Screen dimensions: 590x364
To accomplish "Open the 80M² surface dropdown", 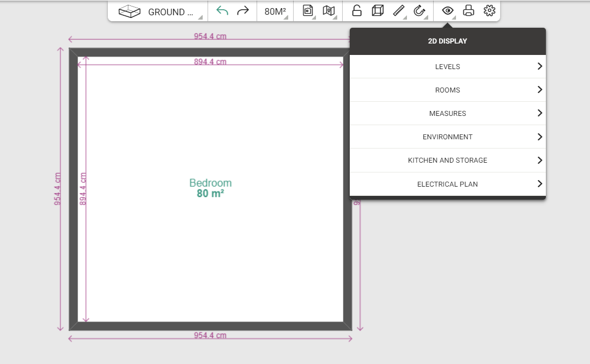I will coord(276,11).
